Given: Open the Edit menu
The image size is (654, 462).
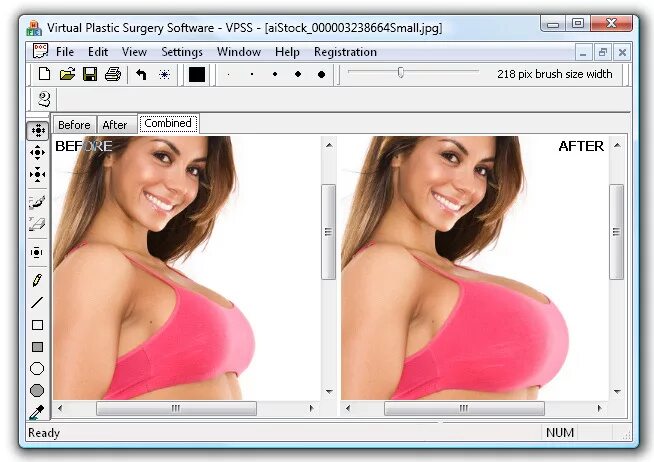Looking at the screenshot, I should [98, 52].
